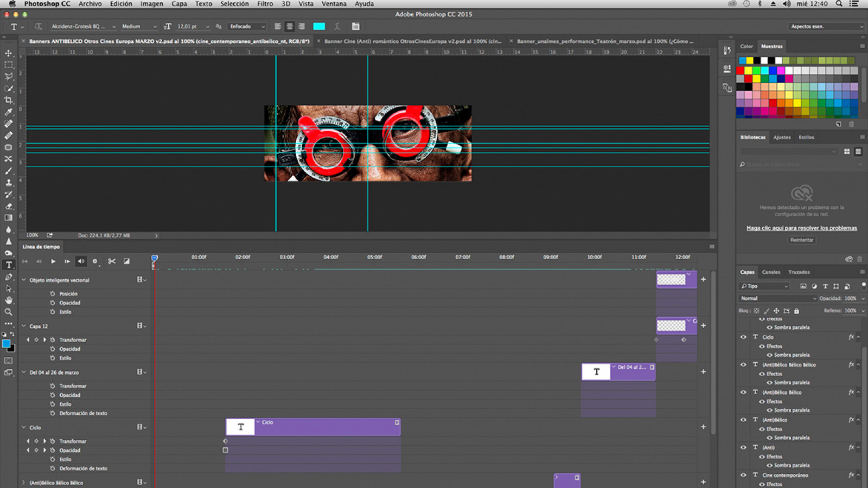Select the Crop tool
The image size is (868, 488).
(x=8, y=100)
